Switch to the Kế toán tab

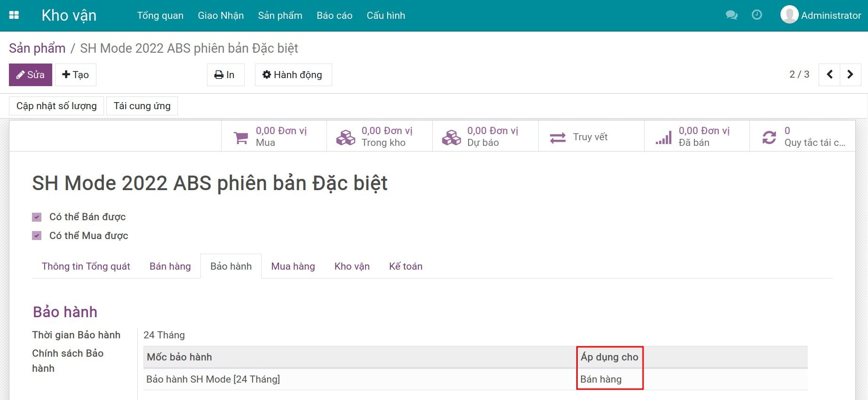[x=405, y=266]
